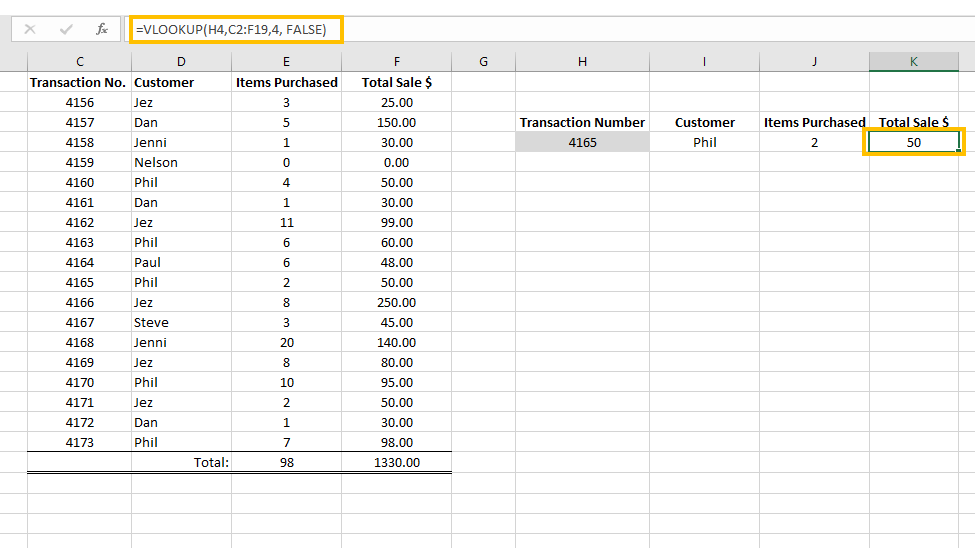Viewport: 975px width, 548px height.
Task: Click lookup result 'Phil' in column I
Action: (x=704, y=142)
